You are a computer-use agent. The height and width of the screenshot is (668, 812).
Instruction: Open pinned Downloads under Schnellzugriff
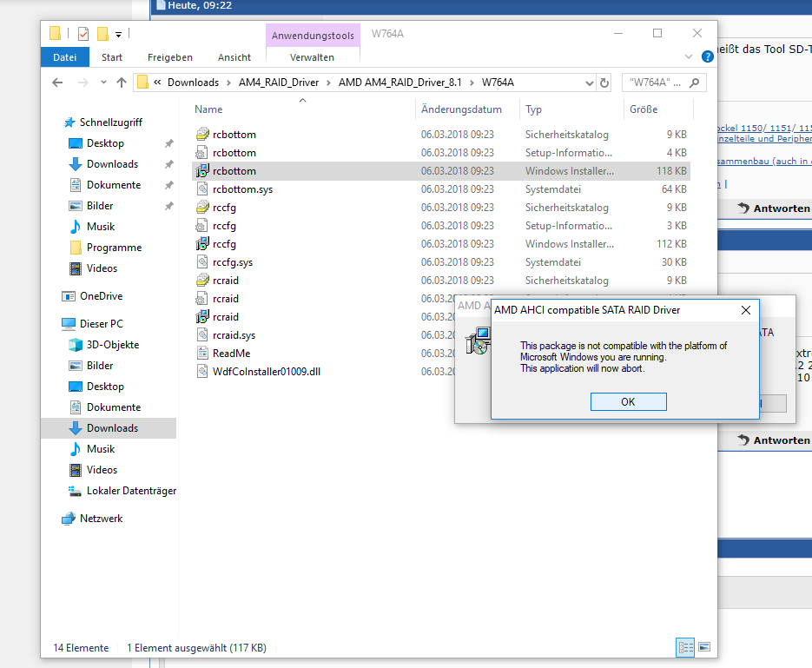[x=112, y=163]
